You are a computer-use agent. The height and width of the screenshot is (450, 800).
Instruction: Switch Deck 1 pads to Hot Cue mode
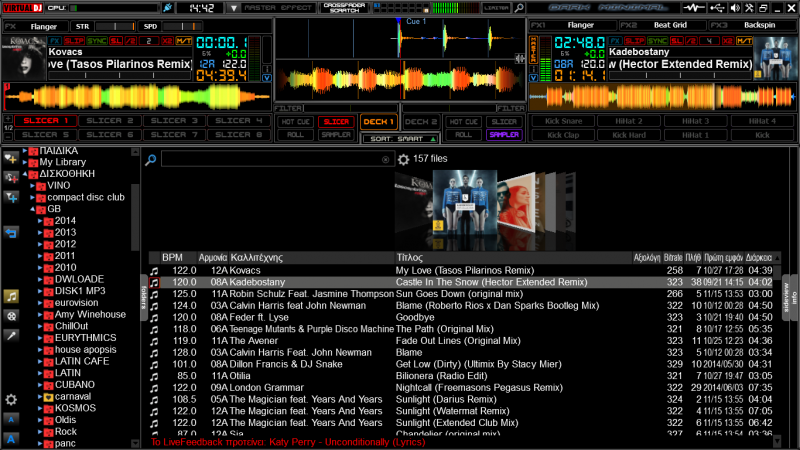pyautogui.click(x=294, y=121)
